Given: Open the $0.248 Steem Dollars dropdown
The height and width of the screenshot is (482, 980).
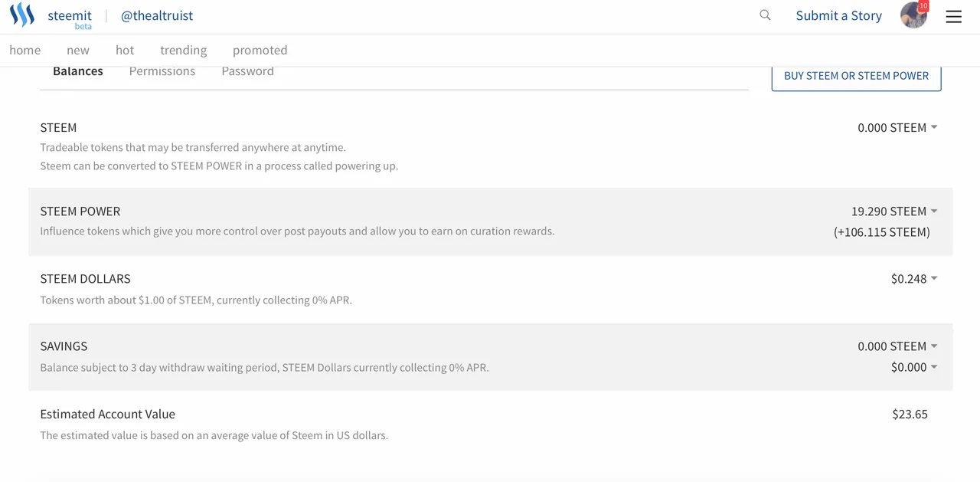Looking at the screenshot, I should [x=914, y=279].
